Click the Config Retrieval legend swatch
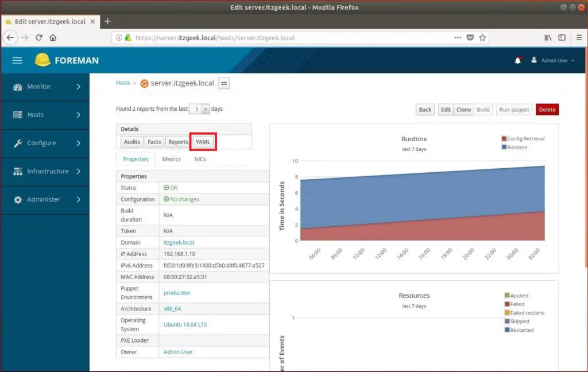Screen dimensions: 588x372 pyautogui.click(x=504, y=139)
